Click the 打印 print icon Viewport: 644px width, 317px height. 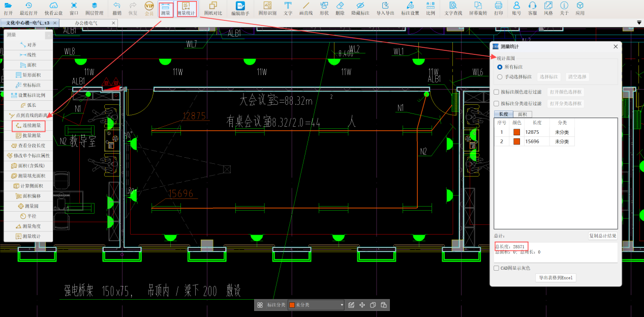tap(498, 8)
